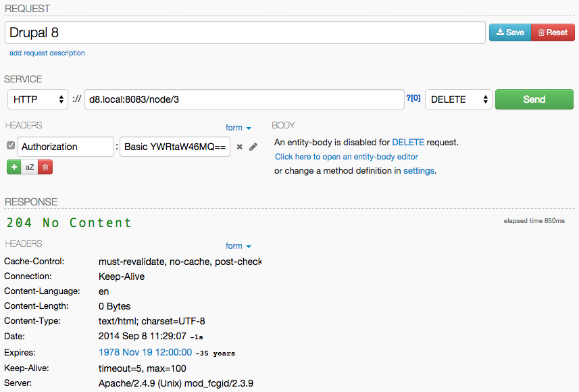579x392 pixels.
Task: Click the timeout=5, max=100 value
Action: pos(142,368)
